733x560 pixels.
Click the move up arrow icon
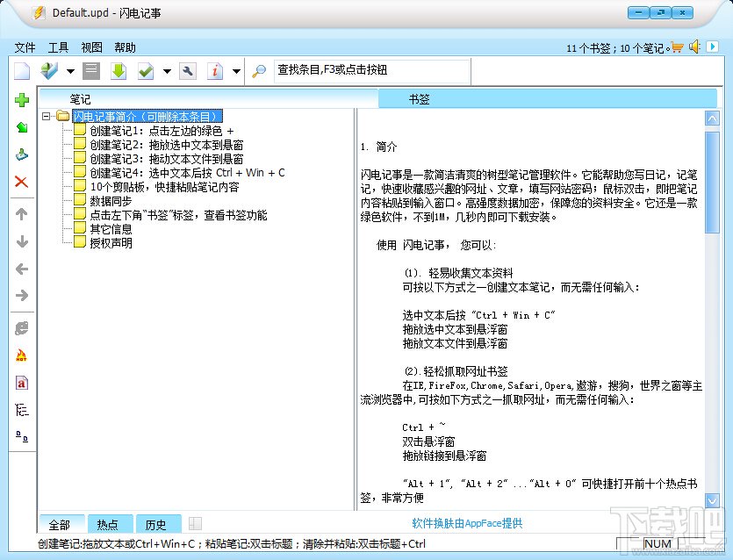click(21, 214)
